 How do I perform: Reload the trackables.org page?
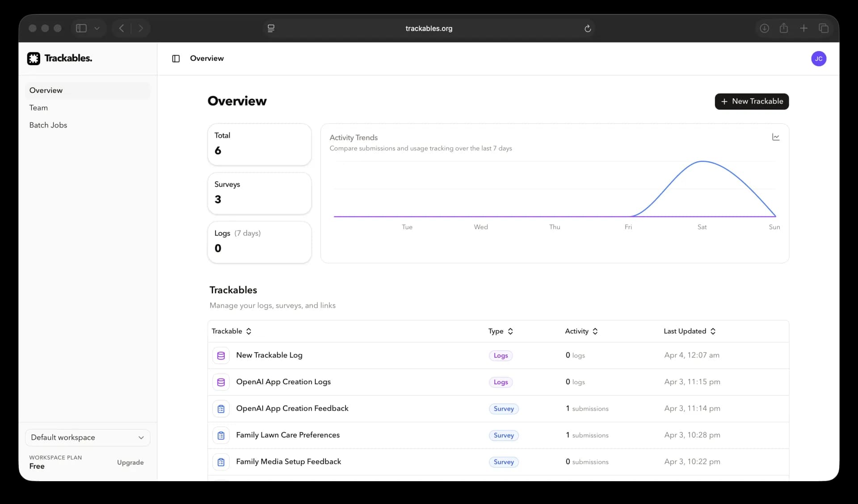point(587,28)
